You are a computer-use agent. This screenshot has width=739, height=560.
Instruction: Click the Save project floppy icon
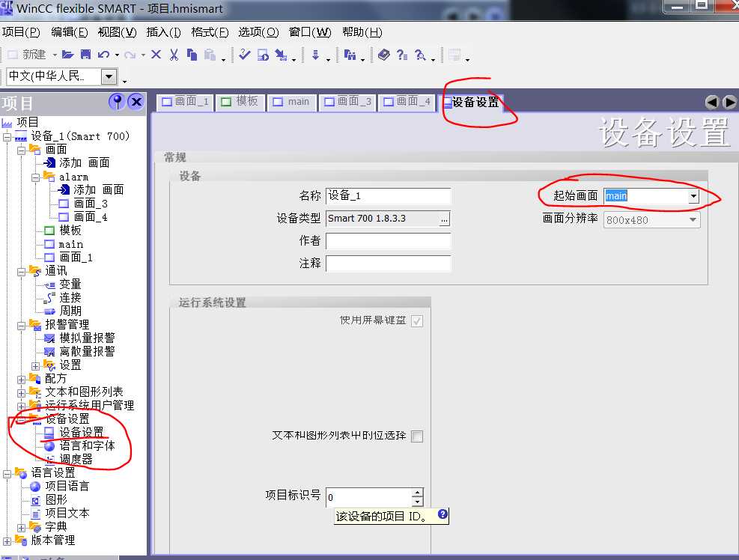point(86,55)
